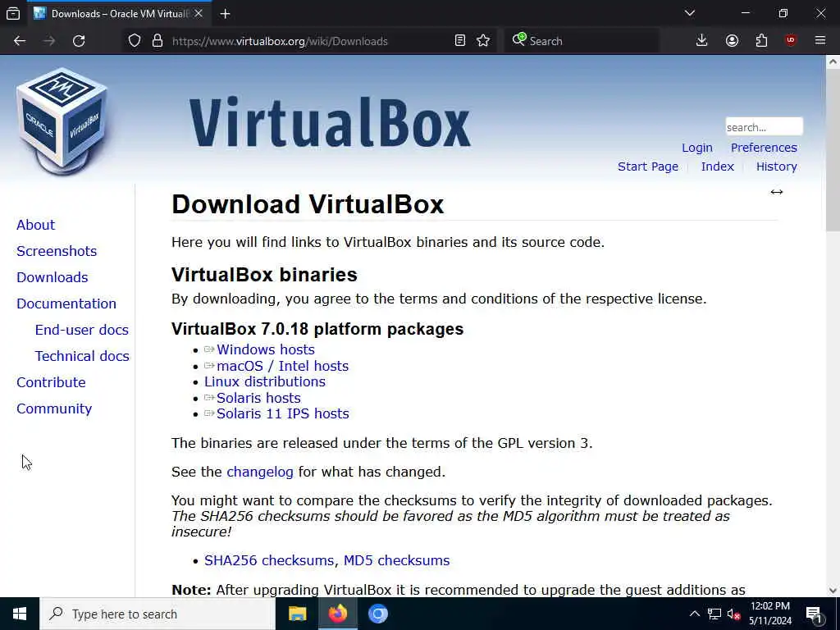Viewport: 840px width, 630px height.
Task: Open the Login link
Action: tap(697, 148)
